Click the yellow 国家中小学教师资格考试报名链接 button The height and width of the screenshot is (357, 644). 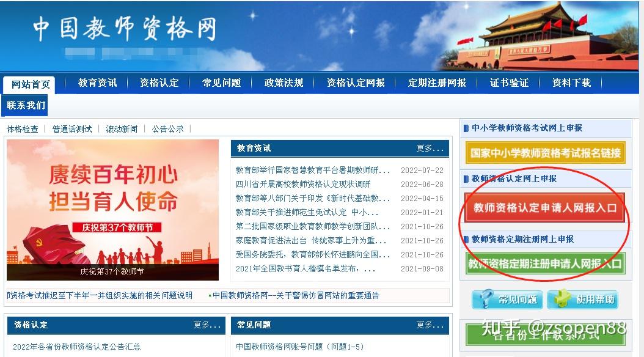click(546, 153)
